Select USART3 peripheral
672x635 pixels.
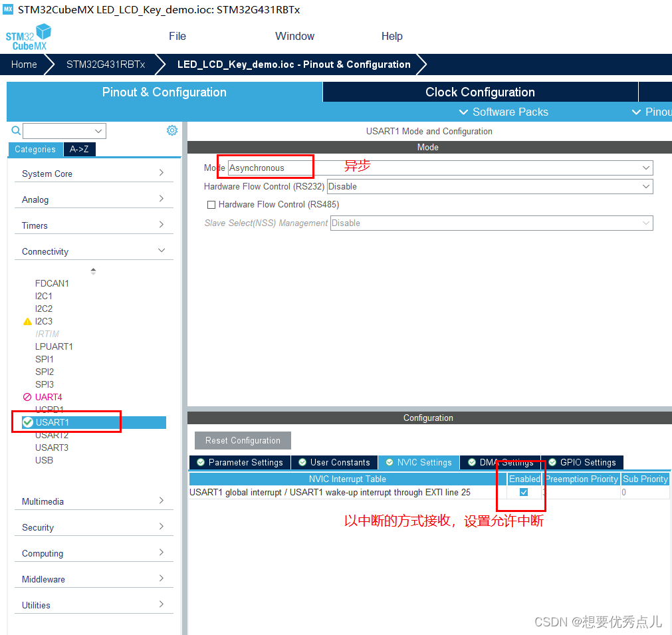point(52,447)
